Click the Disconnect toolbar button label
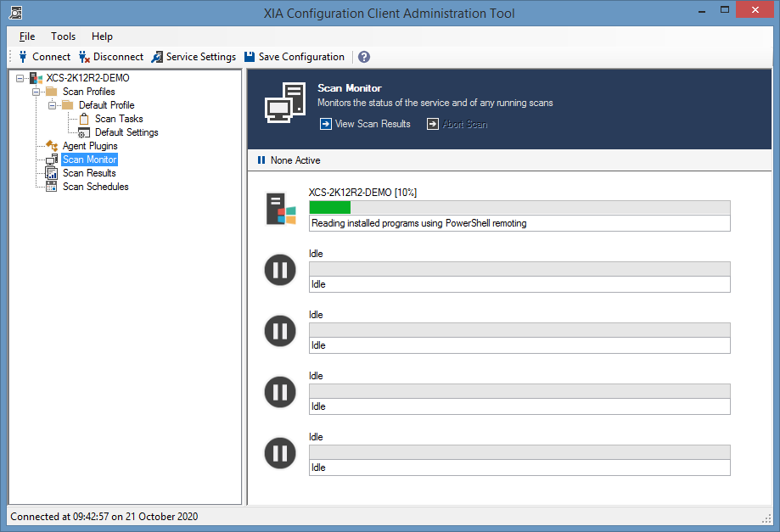The height and width of the screenshot is (532, 780). (118, 57)
